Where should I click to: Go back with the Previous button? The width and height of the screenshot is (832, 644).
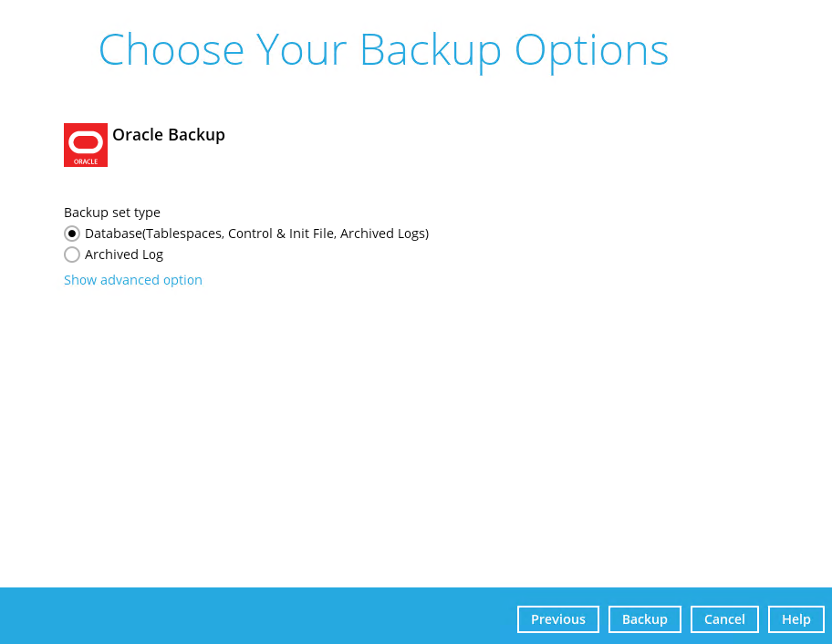click(x=558, y=619)
